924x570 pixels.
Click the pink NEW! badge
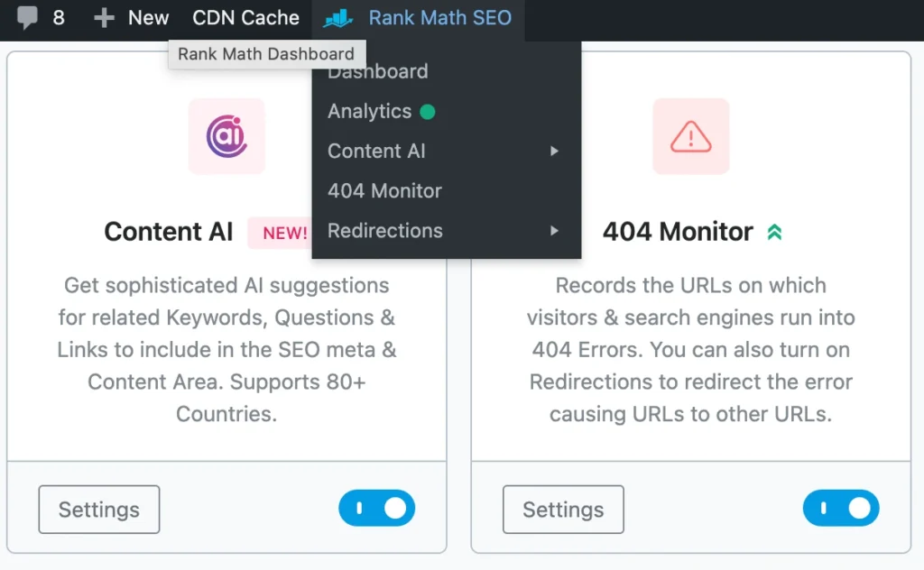pyautogui.click(x=284, y=233)
